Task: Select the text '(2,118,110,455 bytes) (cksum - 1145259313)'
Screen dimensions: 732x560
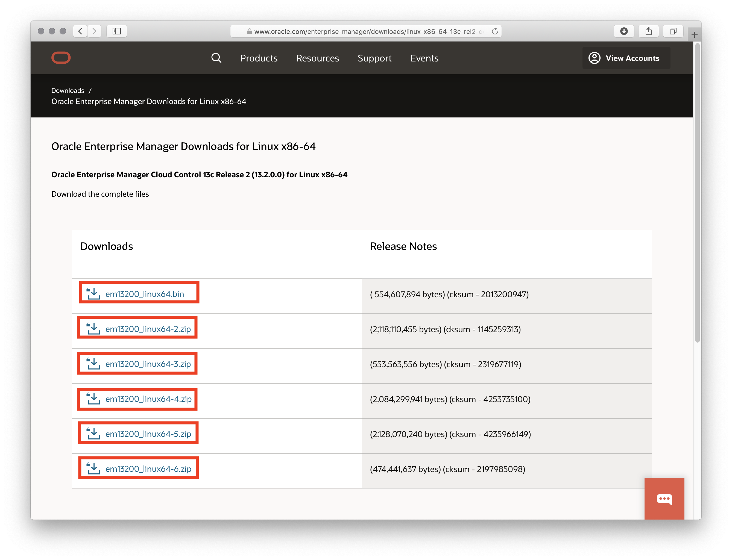Action: coord(445,329)
